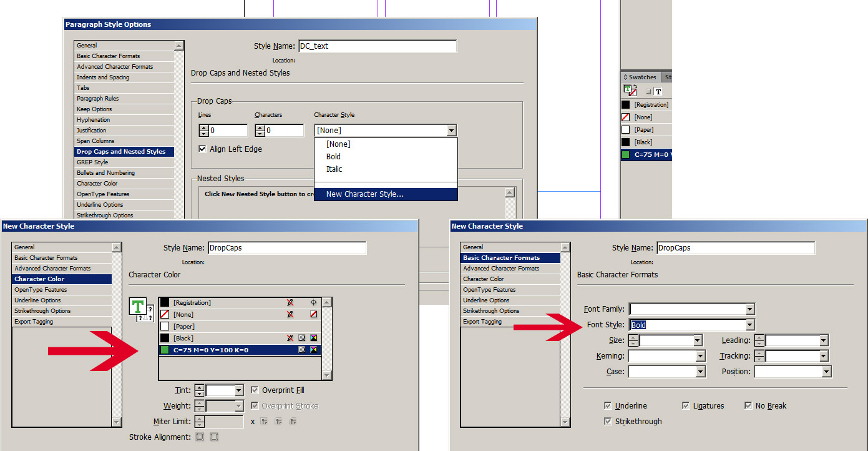Click the Swatches panel collapse arrows icon
The width and height of the screenshot is (868, 451).
[625, 77]
